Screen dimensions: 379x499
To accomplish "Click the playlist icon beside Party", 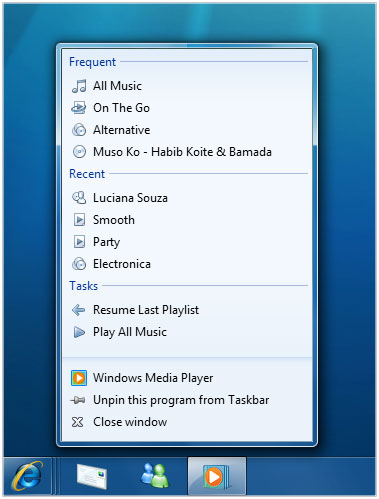I will point(79,242).
